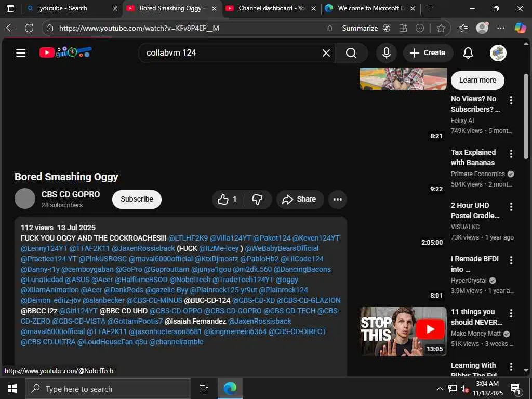Viewport: 532px width, 399px height.
Task: Open the @NobelTech mention link
Action: 190,280
